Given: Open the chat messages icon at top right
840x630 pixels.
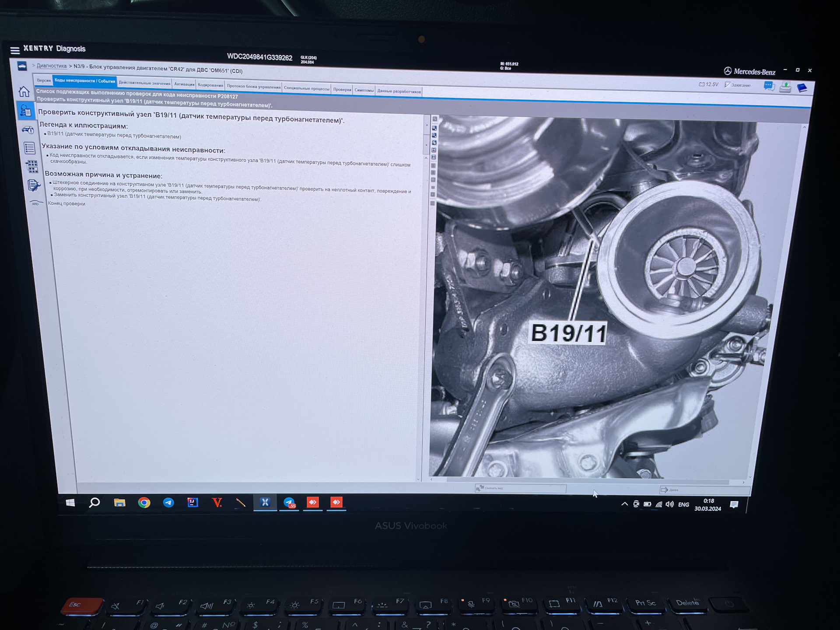Looking at the screenshot, I should coord(769,86).
